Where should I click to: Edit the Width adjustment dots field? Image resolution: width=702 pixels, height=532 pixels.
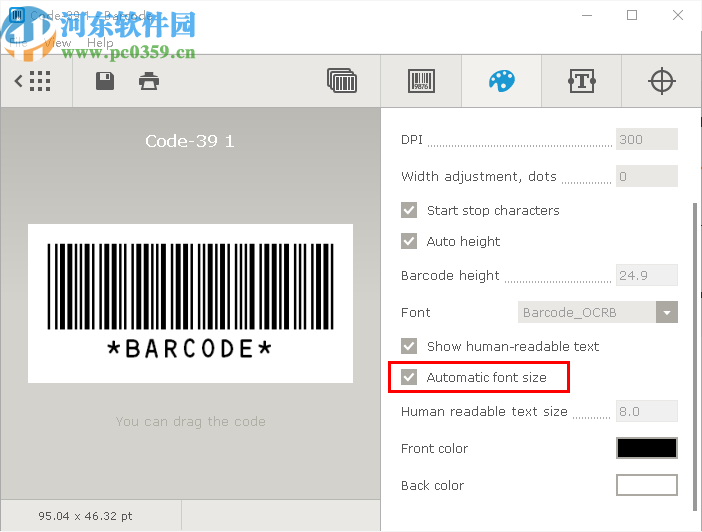[x=646, y=176]
